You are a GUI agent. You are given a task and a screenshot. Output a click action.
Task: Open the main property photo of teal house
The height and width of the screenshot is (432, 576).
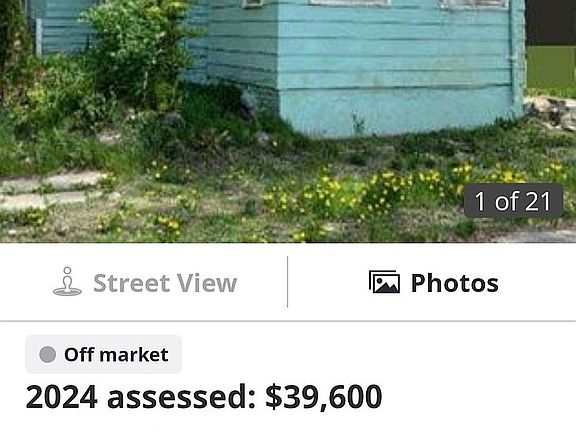point(288,121)
